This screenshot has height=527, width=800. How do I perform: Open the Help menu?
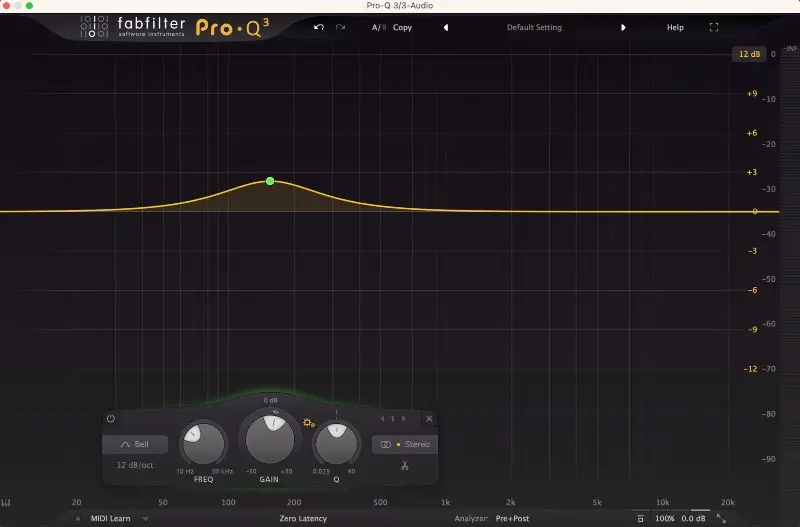(x=675, y=27)
